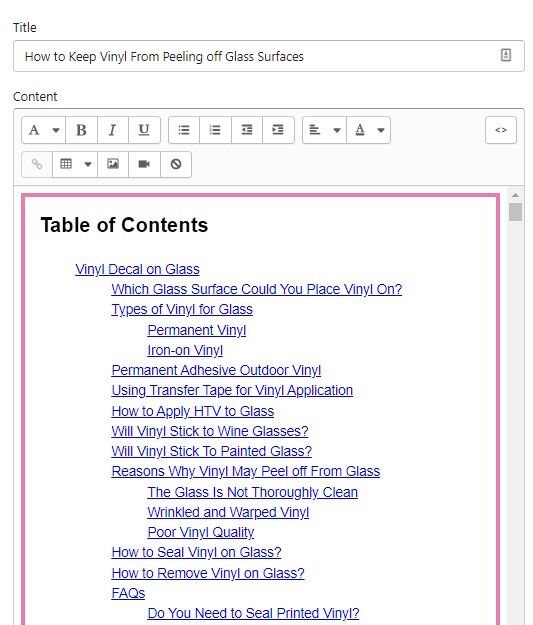Click the clear formatting icon
The width and height of the screenshot is (533, 625).
pos(176,164)
